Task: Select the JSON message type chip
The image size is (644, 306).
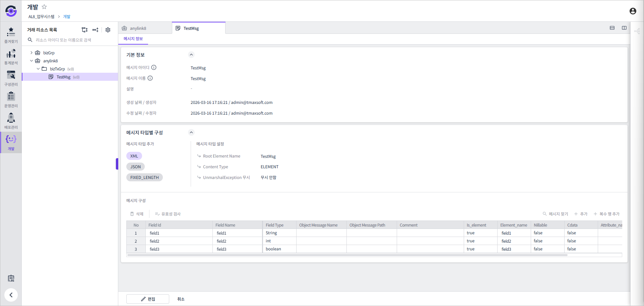Action: [x=136, y=167]
